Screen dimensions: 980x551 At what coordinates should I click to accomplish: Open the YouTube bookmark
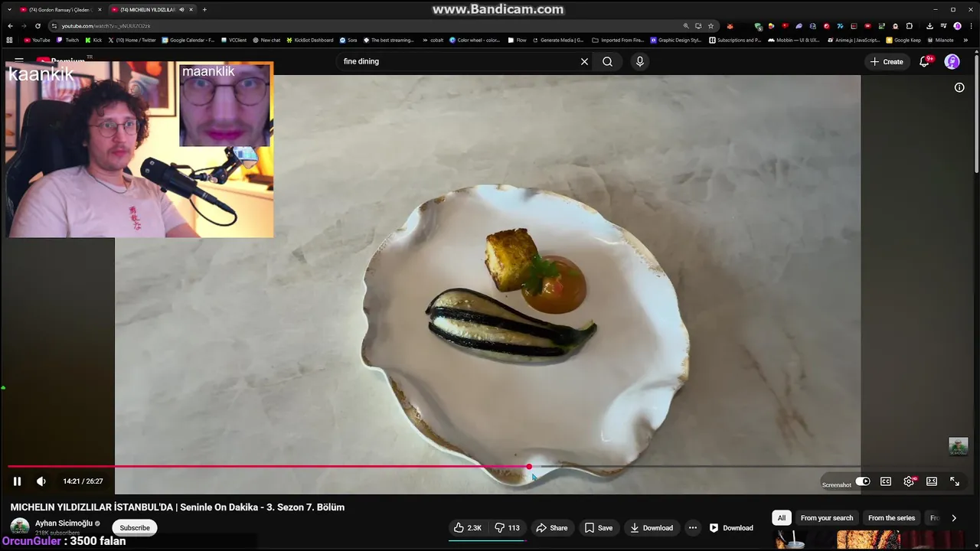37,40
